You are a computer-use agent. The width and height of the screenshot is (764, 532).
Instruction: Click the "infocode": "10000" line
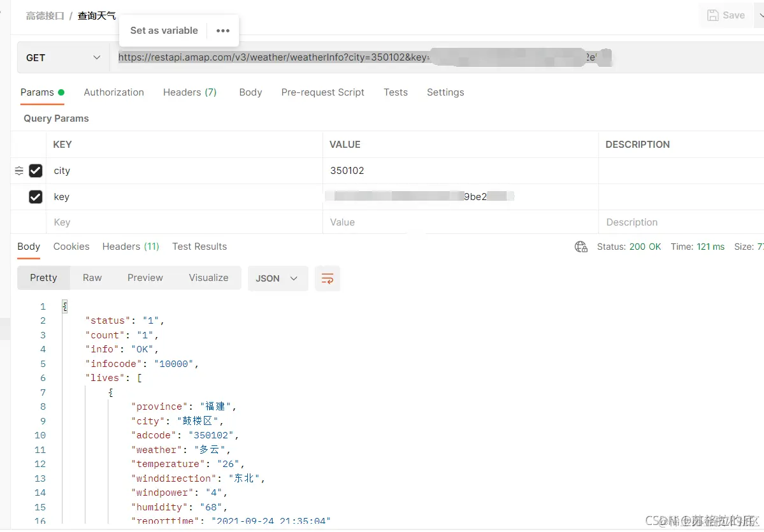pyautogui.click(x=142, y=364)
